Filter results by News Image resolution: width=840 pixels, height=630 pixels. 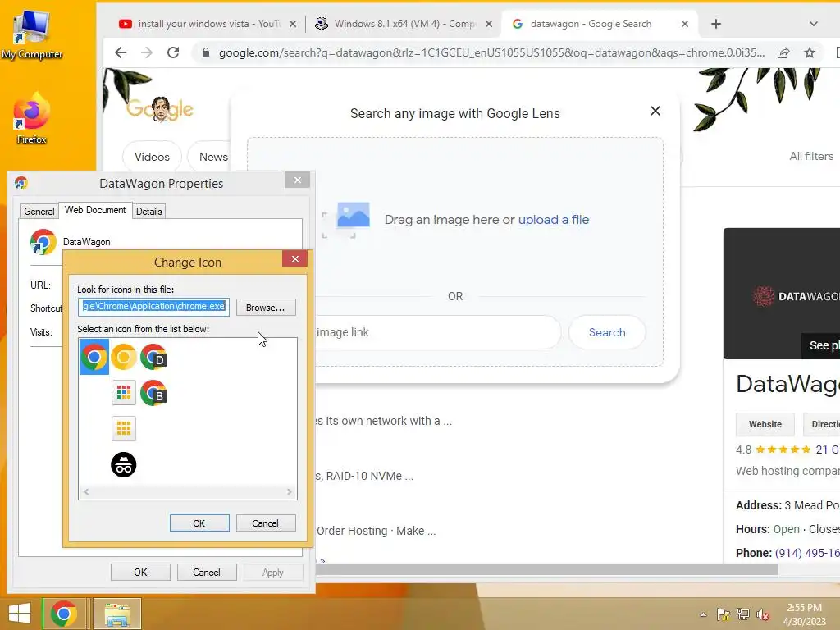tap(213, 157)
